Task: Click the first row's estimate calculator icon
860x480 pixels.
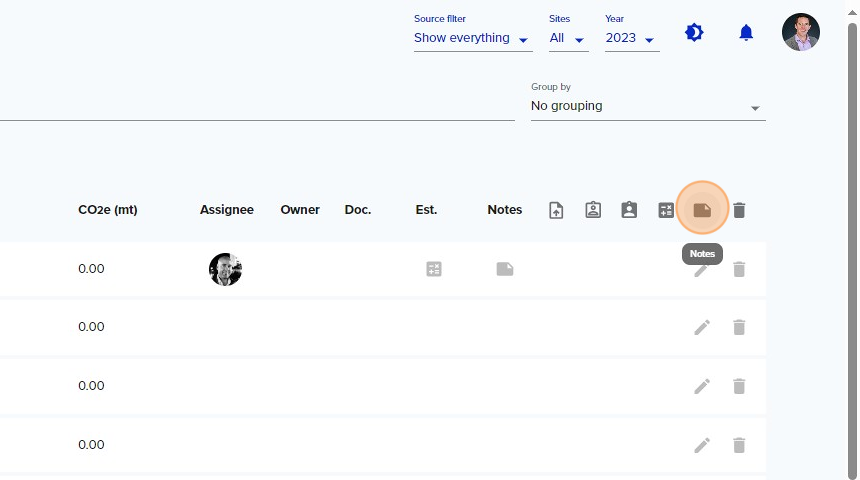Action: 434,269
